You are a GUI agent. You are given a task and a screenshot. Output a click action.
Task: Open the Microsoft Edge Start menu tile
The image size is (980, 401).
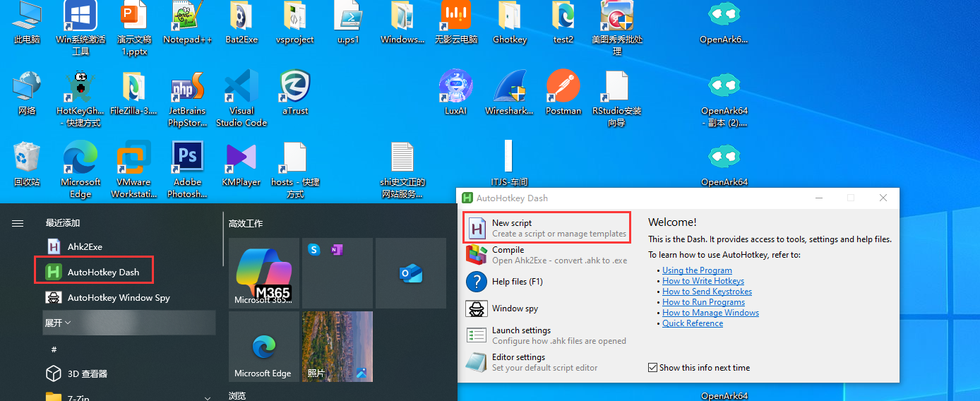264,347
